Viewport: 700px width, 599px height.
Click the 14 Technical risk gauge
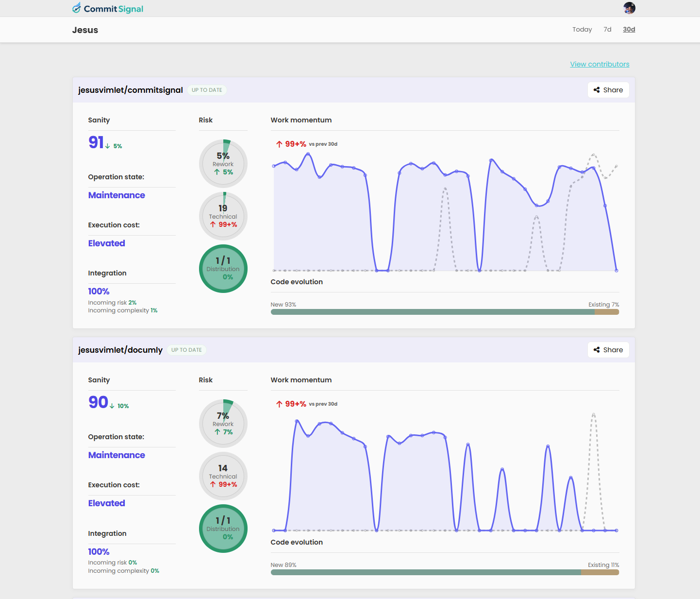pos(223,476)
